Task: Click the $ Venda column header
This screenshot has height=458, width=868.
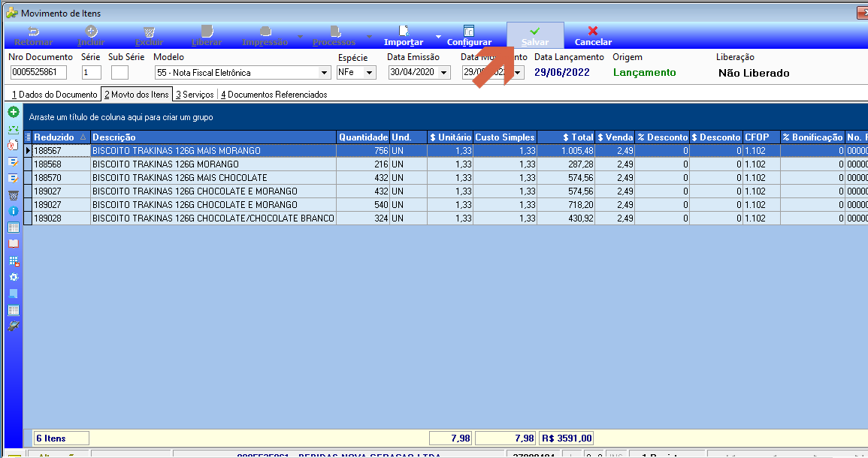Action: (x=615, y=137)
